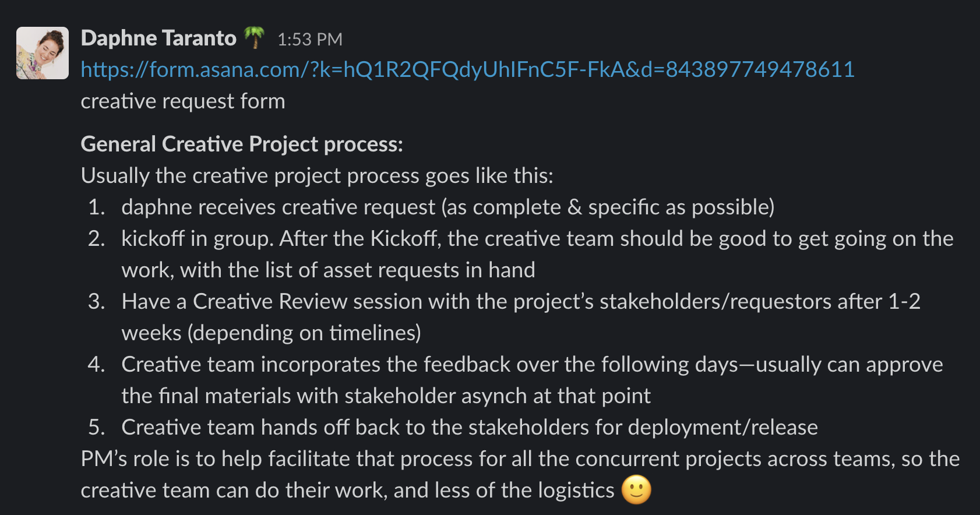Click the paragraph beginning 'PM's role is'

coord(520,459)
